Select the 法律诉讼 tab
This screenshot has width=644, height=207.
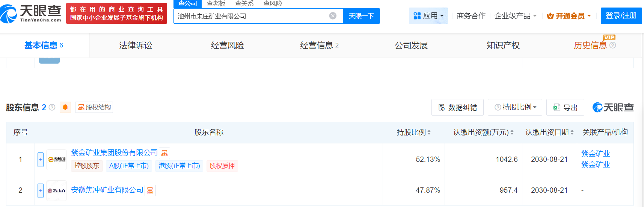click(136, 45)
